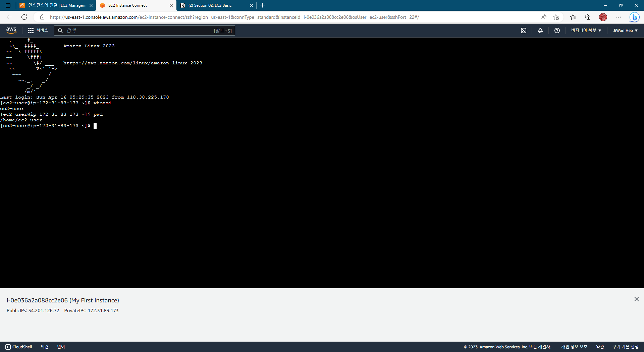Open the browser profile avatar

pyautogui.click(x=603, y=17)
